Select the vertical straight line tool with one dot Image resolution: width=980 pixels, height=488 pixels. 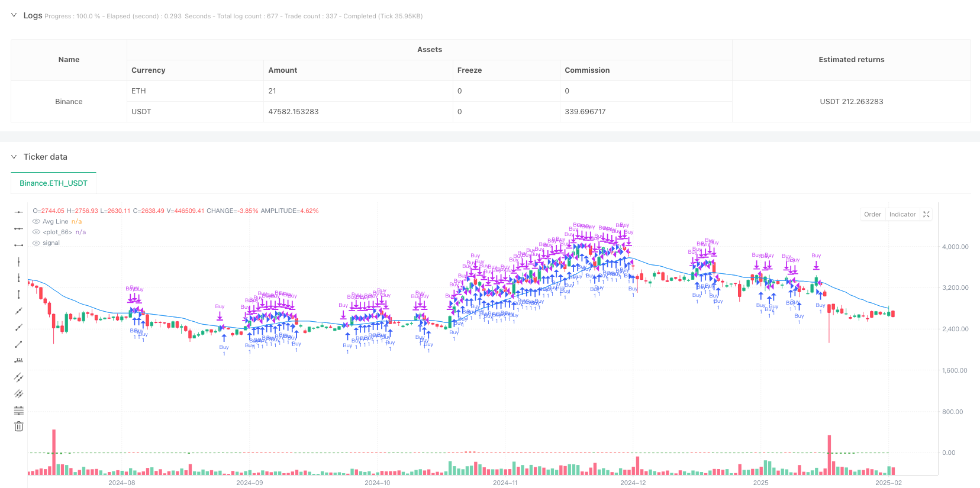[19, 261]
